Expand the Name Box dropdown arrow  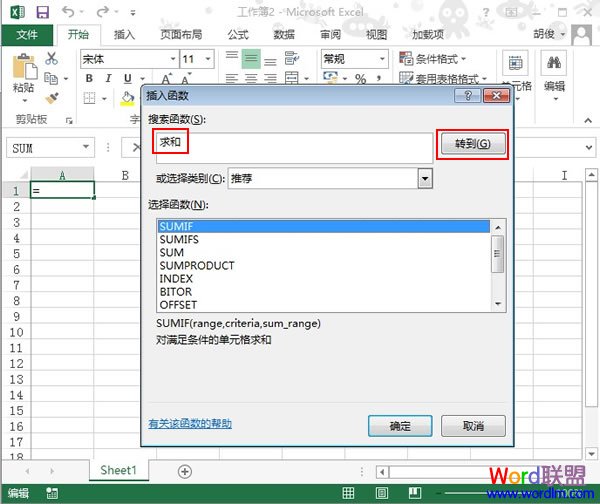[x=86, y=147]
